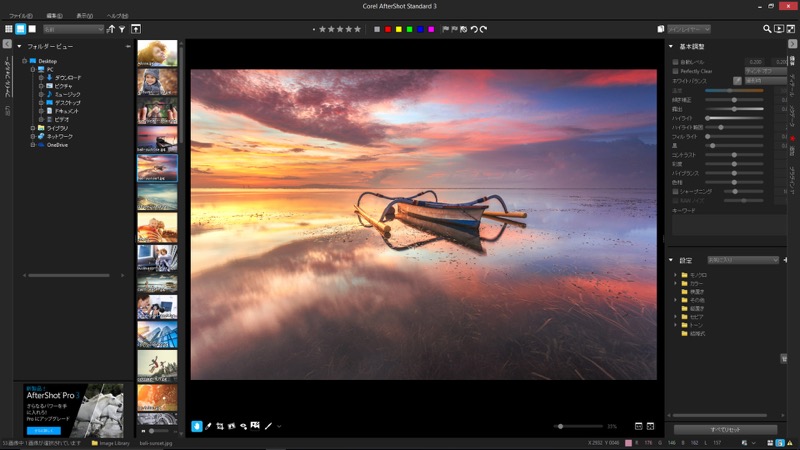The height and width of the screenshot is (450, 800).
Task: Start the slideshow play icon
Action: [x=779, y=29]
